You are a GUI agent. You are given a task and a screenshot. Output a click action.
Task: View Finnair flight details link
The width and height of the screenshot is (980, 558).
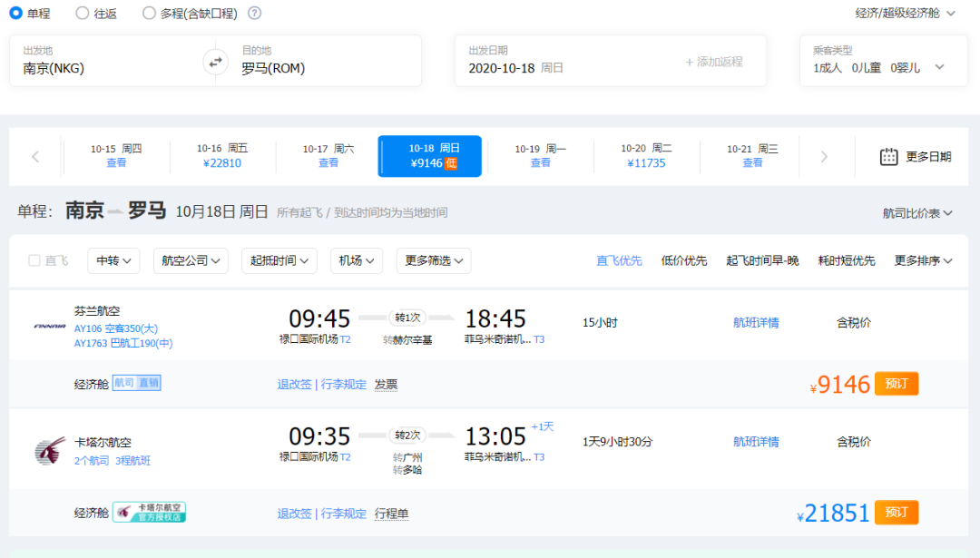(756, 322)
